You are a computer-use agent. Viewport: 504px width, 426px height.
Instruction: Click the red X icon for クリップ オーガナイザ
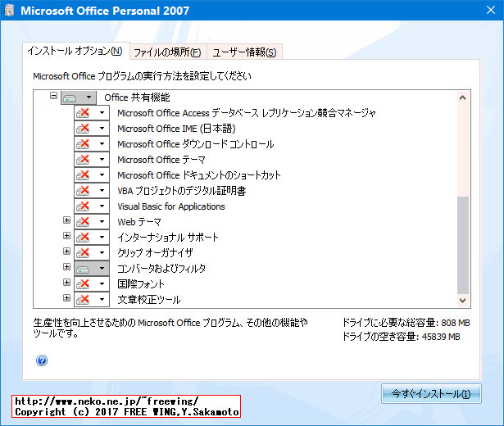83,253
